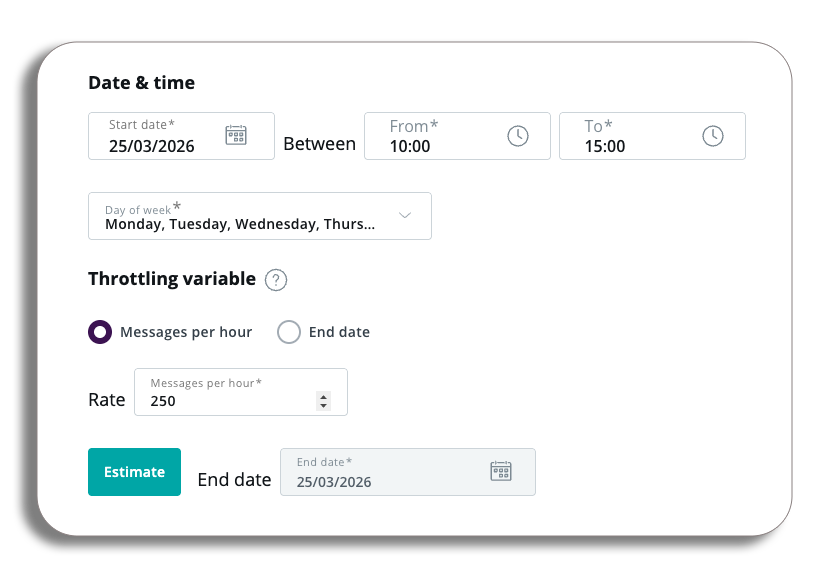The image size is (832, 575).
Task: Decrease messages per hour with down arrow
Action: [323, 405]
